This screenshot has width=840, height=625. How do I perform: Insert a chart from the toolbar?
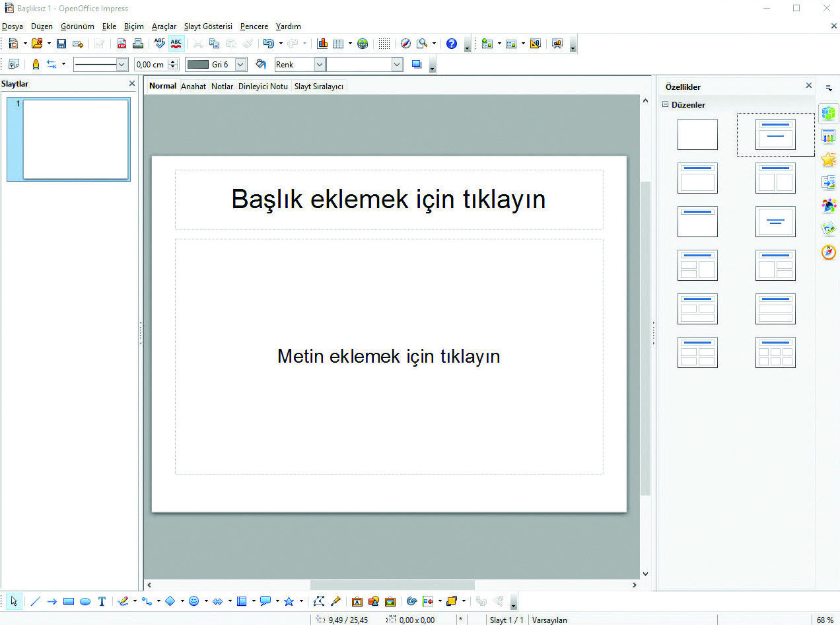(x=322, y=44)
